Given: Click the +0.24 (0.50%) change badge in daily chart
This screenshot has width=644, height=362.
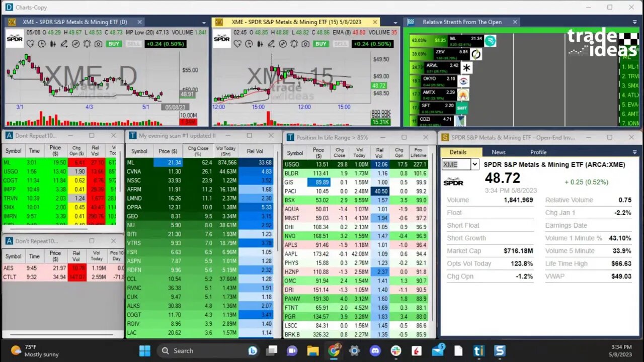Looking at the screenshot, I should [165, 44].
